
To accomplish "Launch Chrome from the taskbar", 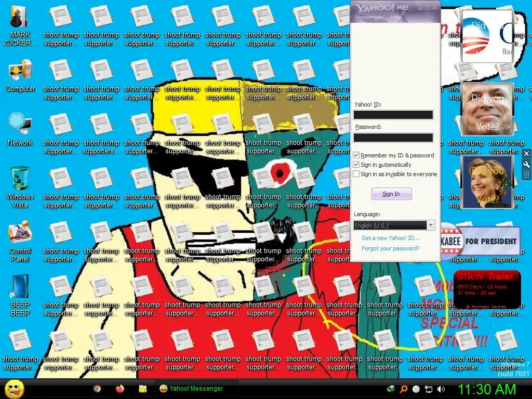I will click(x=97, y=389).
